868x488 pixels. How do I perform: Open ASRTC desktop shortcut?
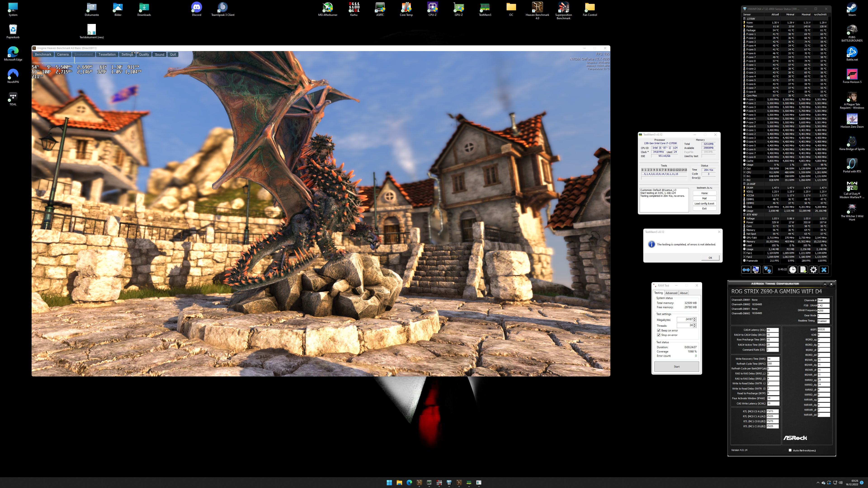tap(380, 9)
